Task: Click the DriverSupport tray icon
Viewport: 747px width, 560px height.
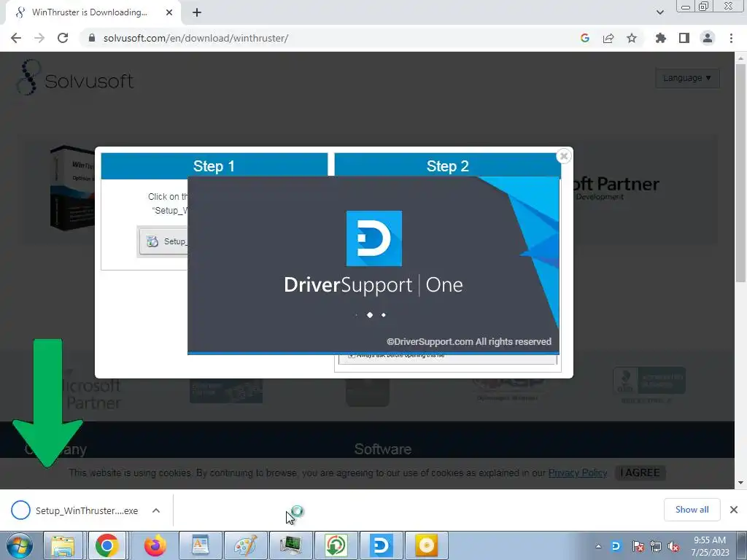Action: (x=616, y=546)
